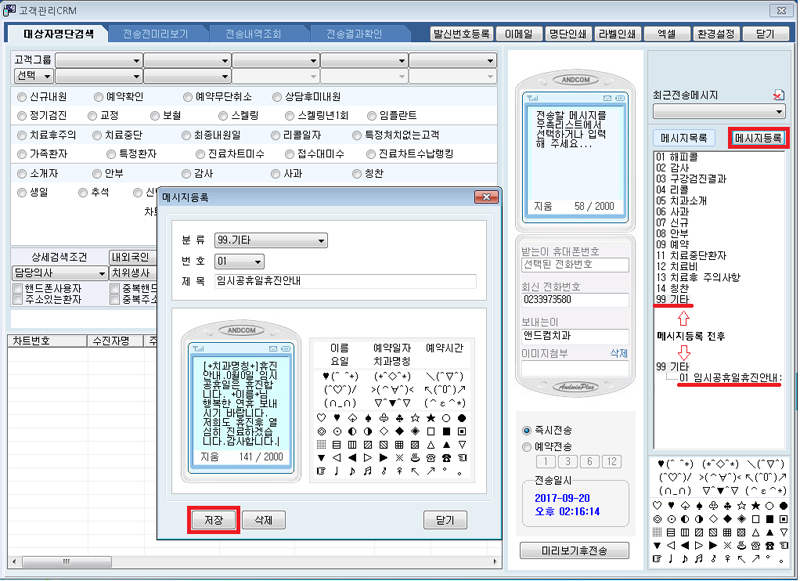800x581 pixels.
Task: Select the 신규내원 radio option
Action: point(23,97)
